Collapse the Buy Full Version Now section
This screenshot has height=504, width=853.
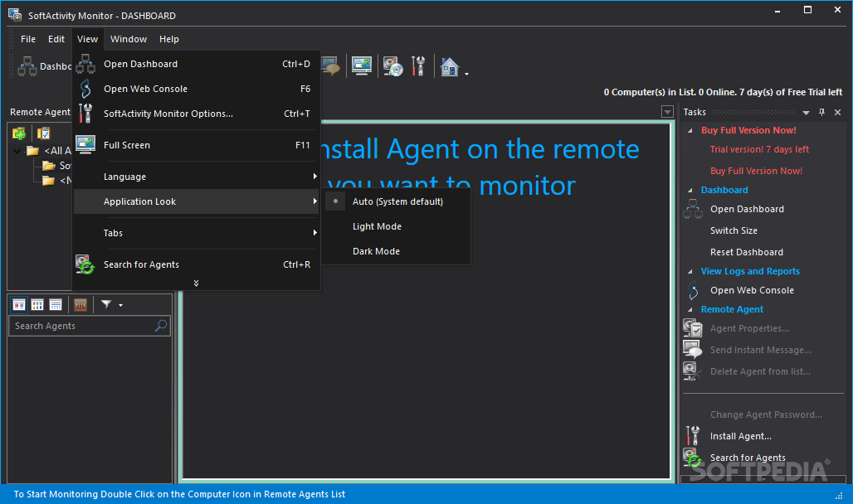pos(690,130)
